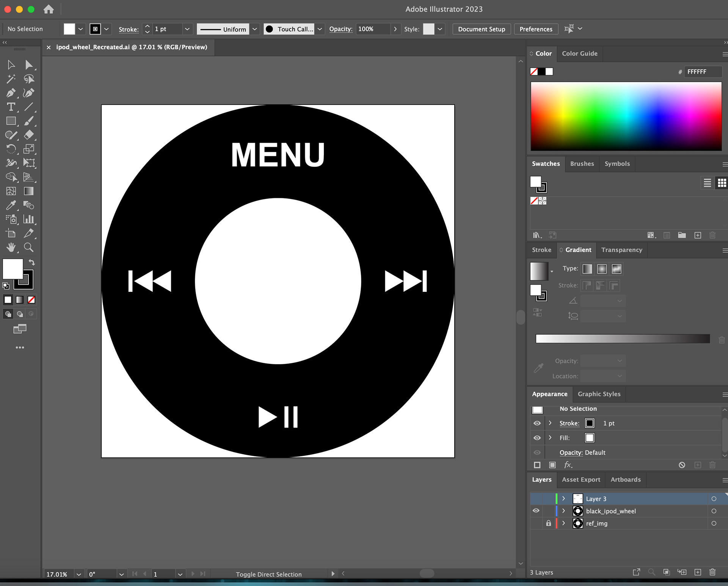Open Asset Export tab
Screen dimensions: 728x586
point(581,479)
